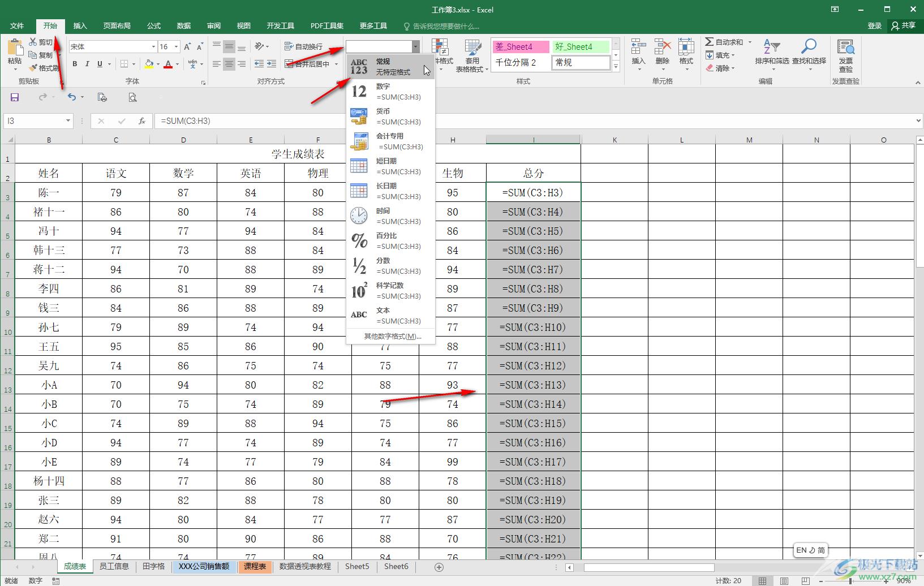Click the Cut (剪切) scissors icon
The width and height of the screenshot is (924, 586).
[x=33, y=42]
